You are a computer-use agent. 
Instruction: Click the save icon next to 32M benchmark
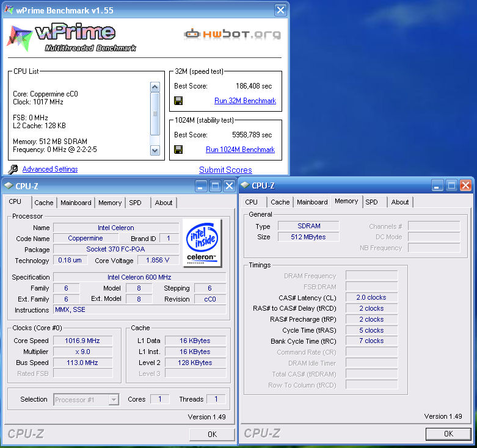178,101
